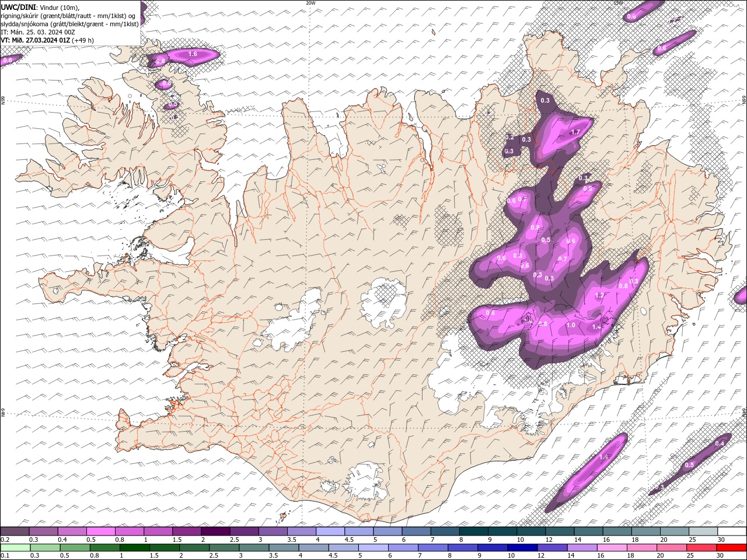
Task: Click the white swatch labeled 30, upper legend
Action: [731, 531]
